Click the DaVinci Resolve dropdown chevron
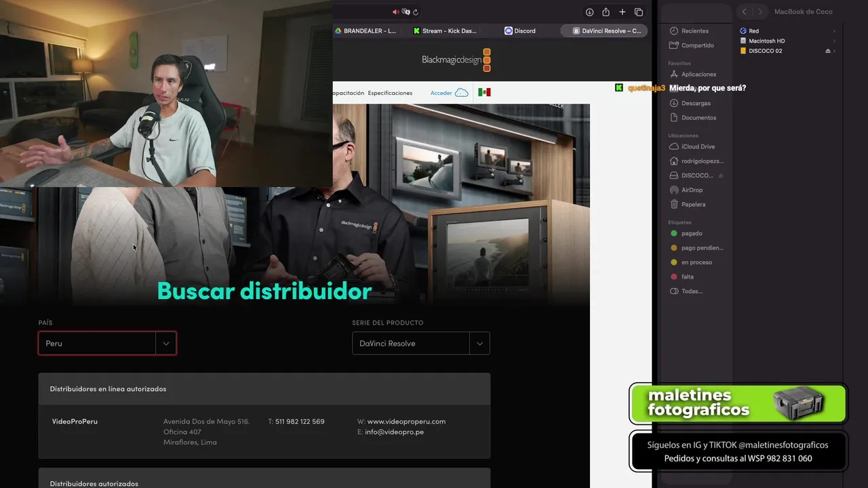The image size is (868, 488). 479,344
